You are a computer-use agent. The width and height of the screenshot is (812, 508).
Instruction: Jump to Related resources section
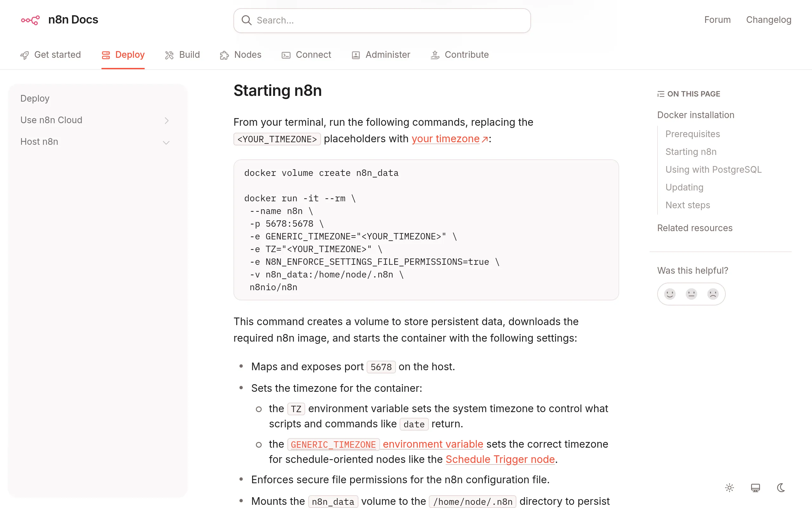coord(695,228)
